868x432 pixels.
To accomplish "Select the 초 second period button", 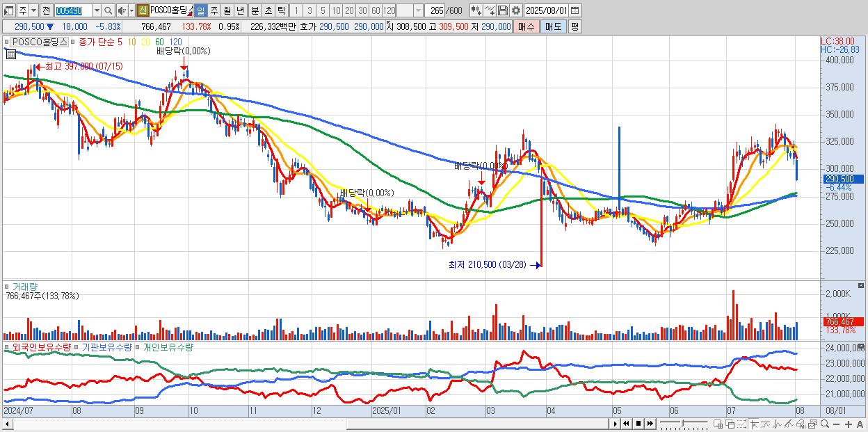I will tap(268, 10).
